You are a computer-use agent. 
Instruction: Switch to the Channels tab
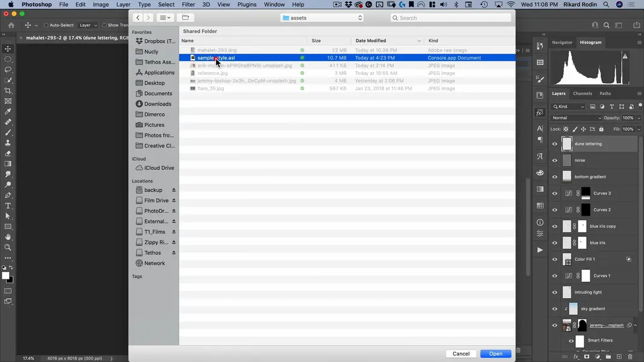click(582, 93)
